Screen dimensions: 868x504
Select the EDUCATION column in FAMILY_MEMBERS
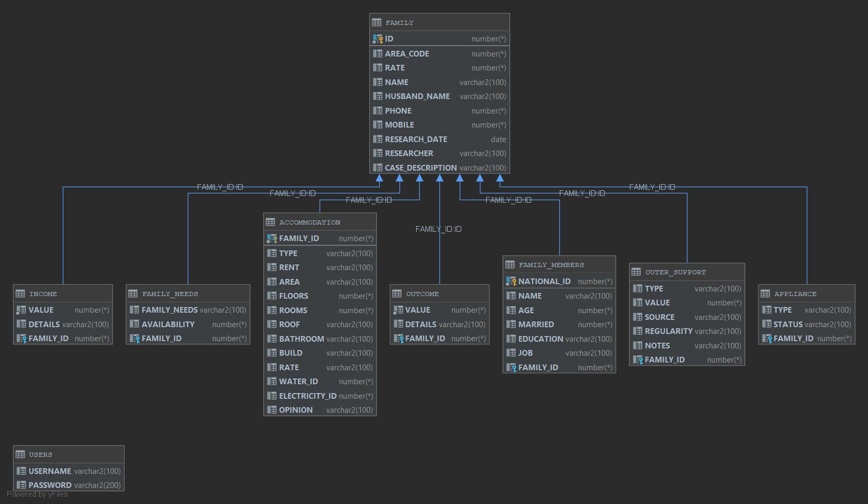[x=559, y=339]
